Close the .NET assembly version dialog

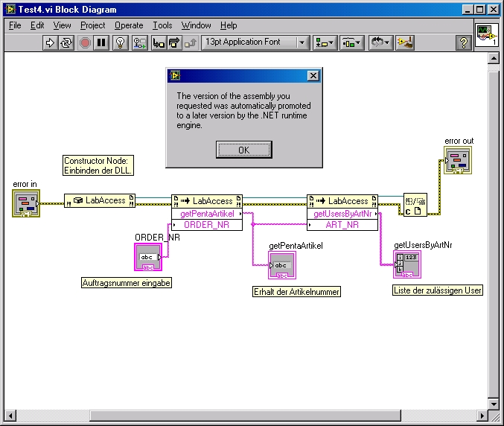tap(313, 75)
